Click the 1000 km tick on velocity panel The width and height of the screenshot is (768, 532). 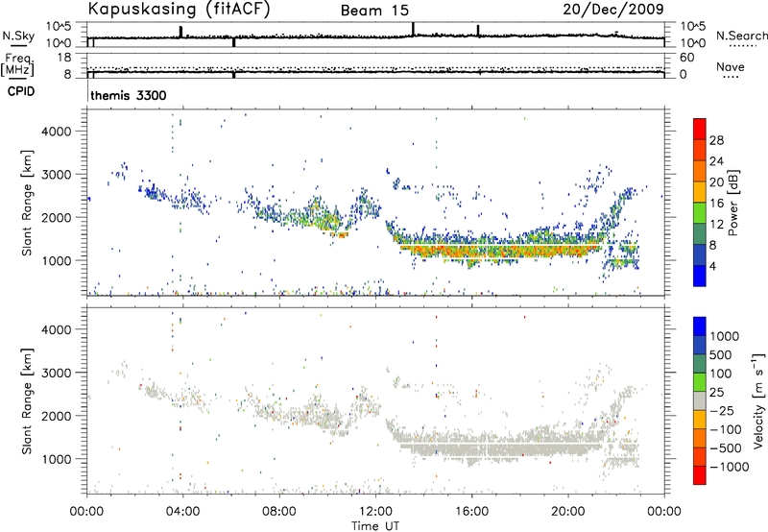pyautogui.click(x=56, y=459)
